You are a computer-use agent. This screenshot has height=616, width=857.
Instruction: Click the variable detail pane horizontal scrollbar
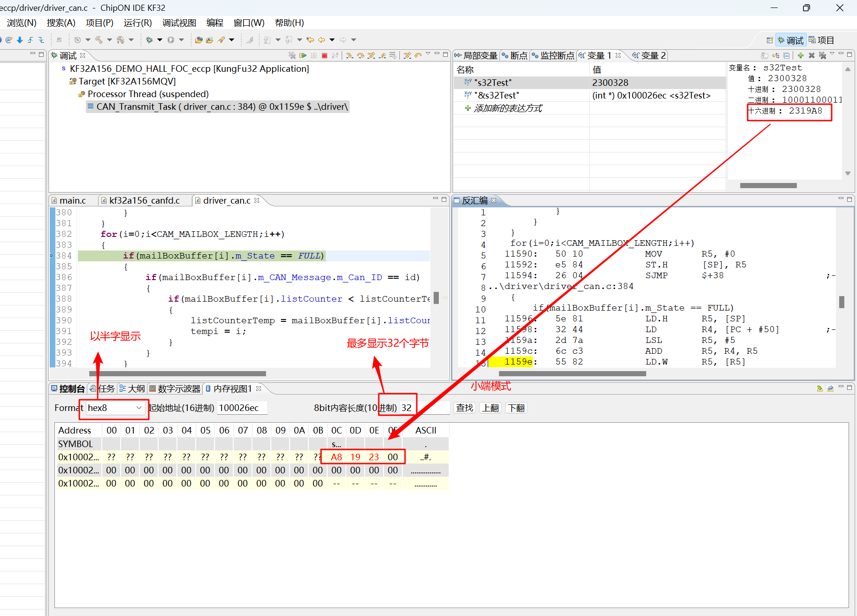tap(768, 185)
